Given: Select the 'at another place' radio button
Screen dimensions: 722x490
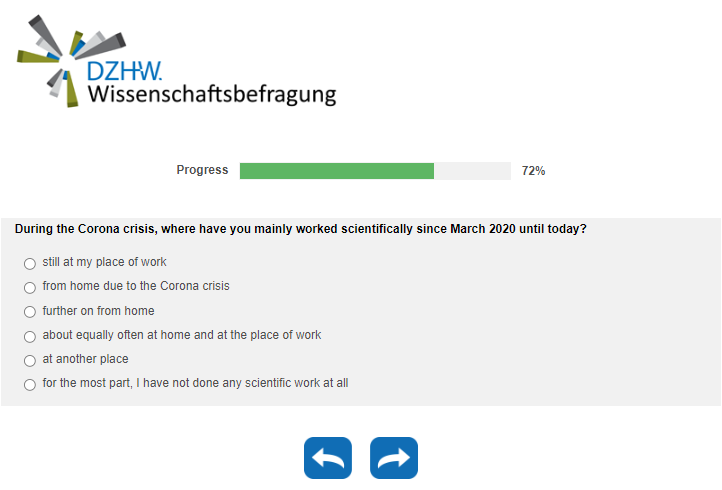Looking at the screenshot, I should (x=30, y=360).
